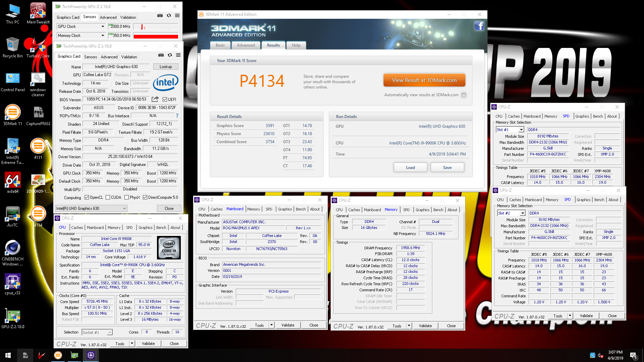Image resolution: width=644 pixels, height=362 pixels.
Task: Open the Windows Start menu
Action: [8, 355]
